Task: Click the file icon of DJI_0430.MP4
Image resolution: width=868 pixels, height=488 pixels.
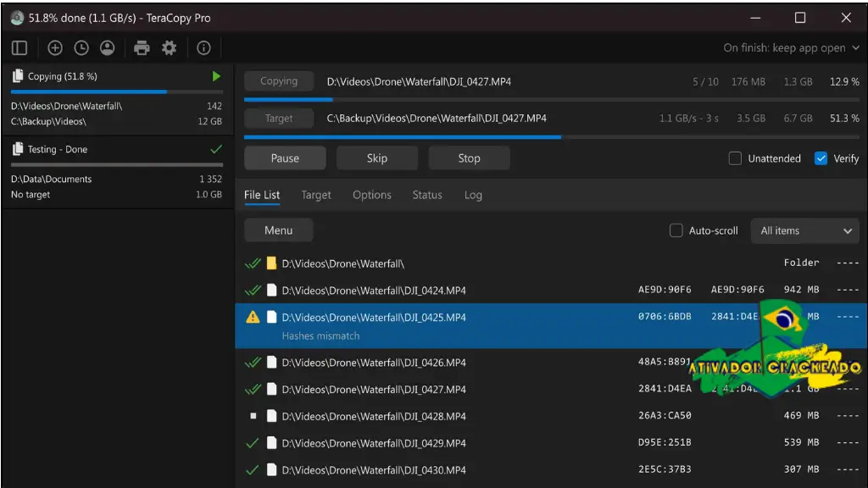Action: 271,469
